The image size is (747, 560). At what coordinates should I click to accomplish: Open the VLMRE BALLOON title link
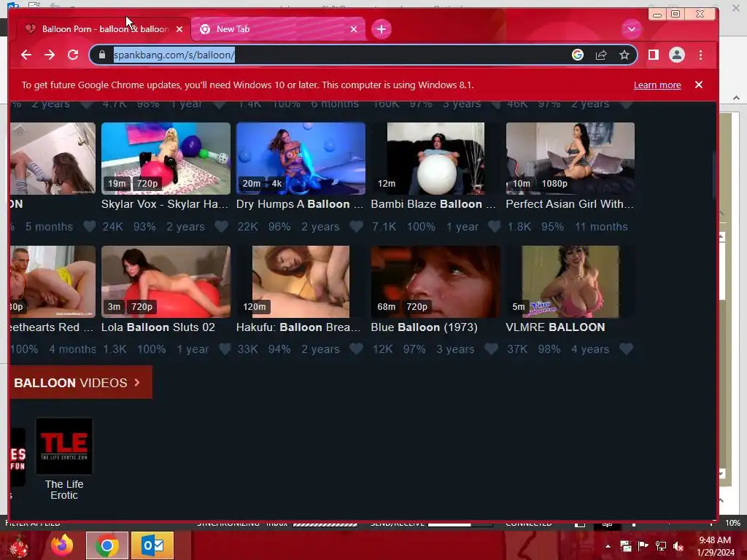click(555, 327)
